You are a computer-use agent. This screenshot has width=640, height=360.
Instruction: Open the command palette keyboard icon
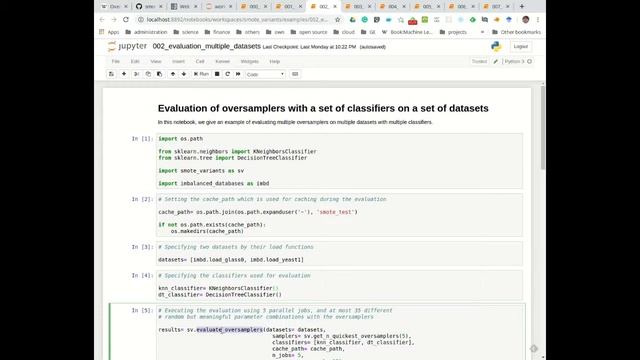(x=295, y=74)
